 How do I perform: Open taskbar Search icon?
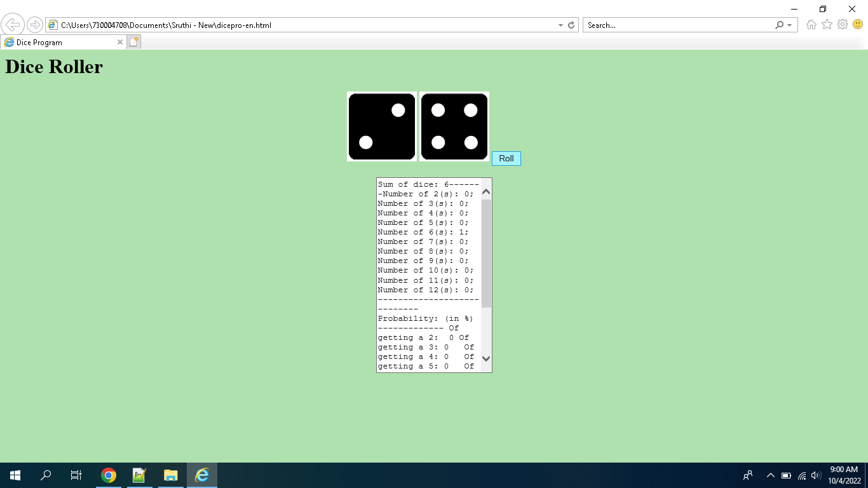46,475
